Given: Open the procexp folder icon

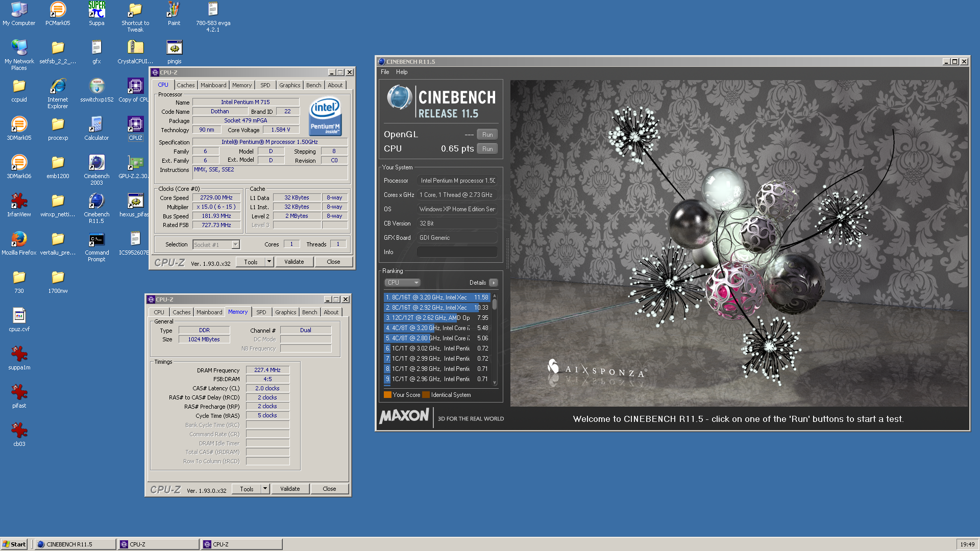Looking at the screenshot, I should coord(58,128).
